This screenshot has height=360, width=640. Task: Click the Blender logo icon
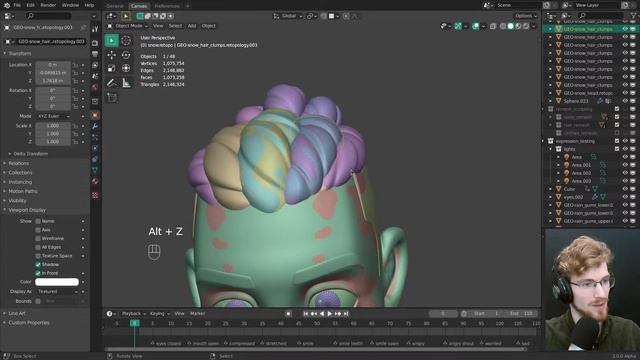click(x=7, y=5)
